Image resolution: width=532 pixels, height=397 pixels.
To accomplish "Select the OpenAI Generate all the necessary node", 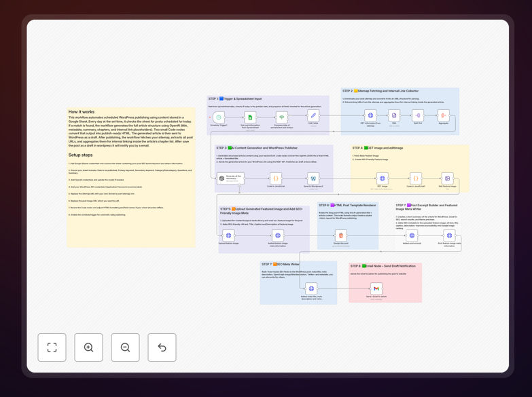I will coord(230,178).
